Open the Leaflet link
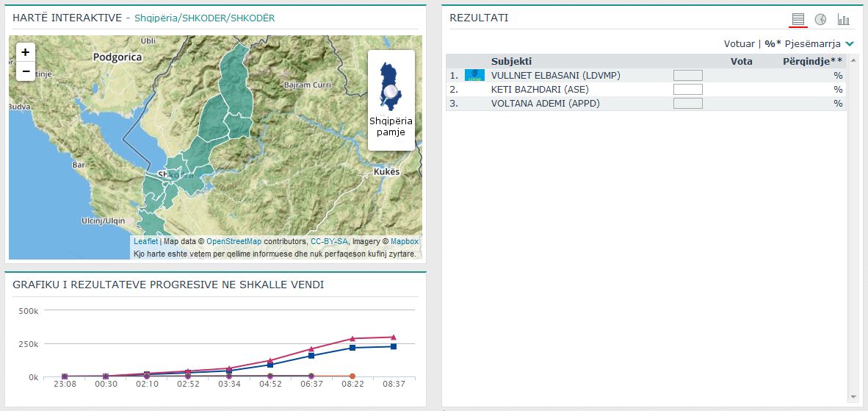 tap(145, 241)
